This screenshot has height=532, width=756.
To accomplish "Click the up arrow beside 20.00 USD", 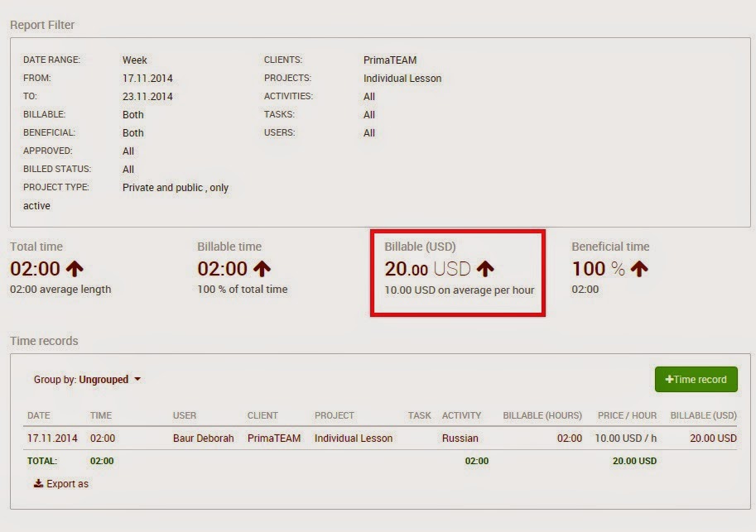I will [485, 269].
